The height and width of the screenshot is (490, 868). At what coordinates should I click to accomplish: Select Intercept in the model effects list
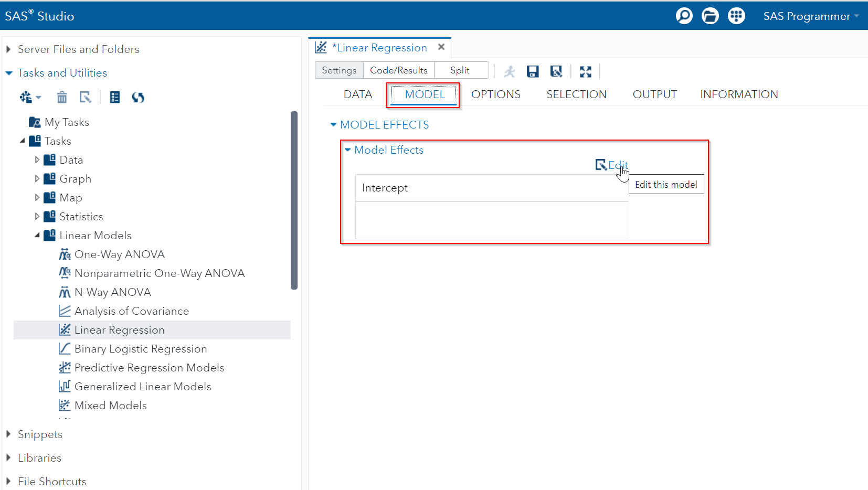click(x=385, y=187)
